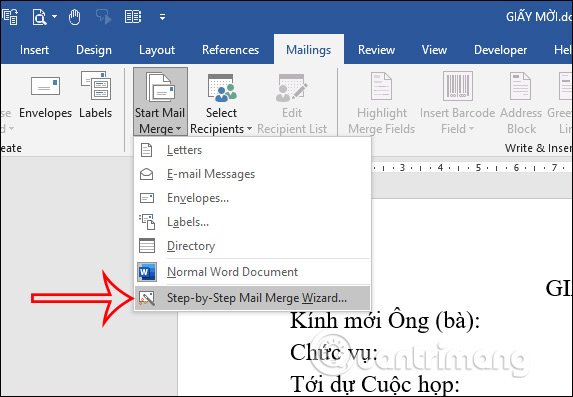Click the Print Preview quick access icon
Viewport: 573px width, 397px height.
pyautogui.click(x=39, y=17)
